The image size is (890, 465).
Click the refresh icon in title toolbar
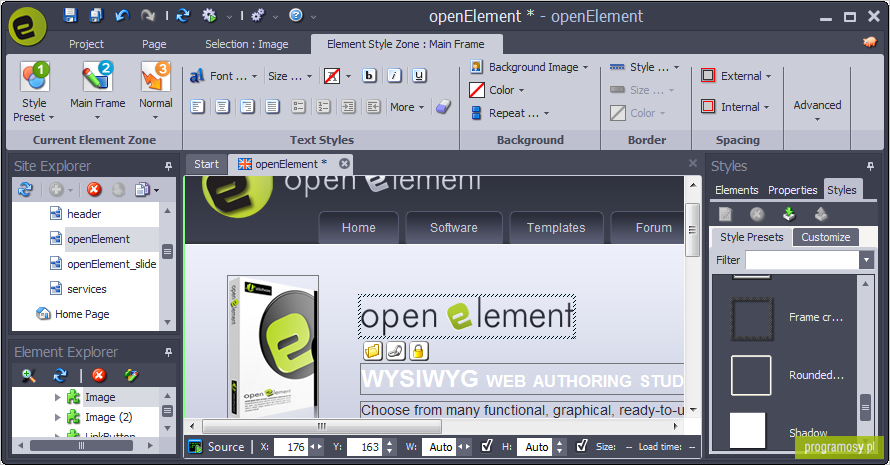(x=183, y=15)
